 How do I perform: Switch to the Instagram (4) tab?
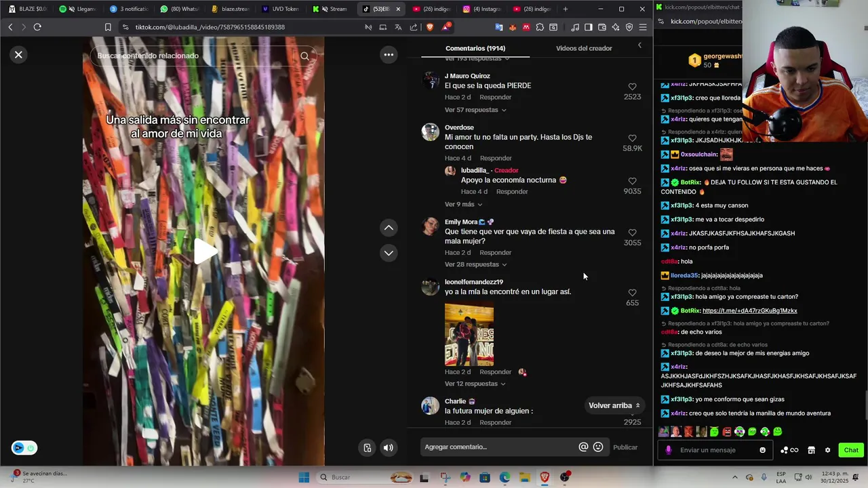point(483,9)
